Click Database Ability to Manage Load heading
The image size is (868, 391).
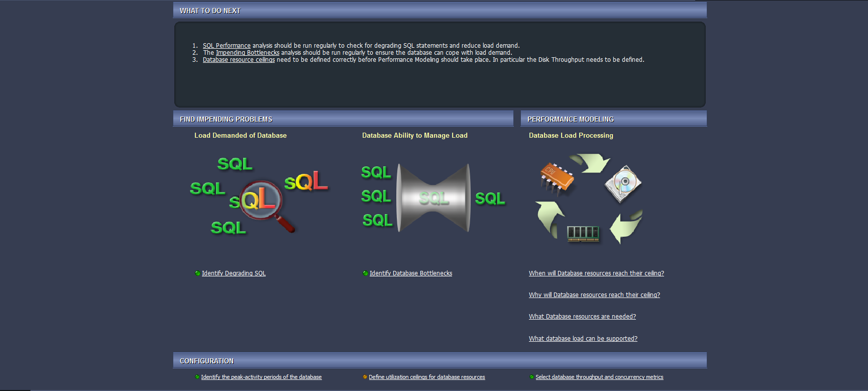coord(415,136)
